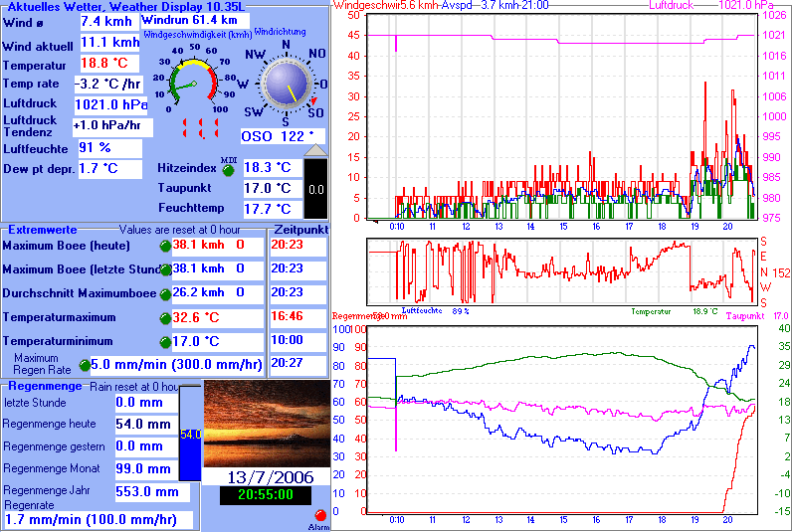
Task: Click the Luftdruck label in graph header
Action: pos(671,6)
